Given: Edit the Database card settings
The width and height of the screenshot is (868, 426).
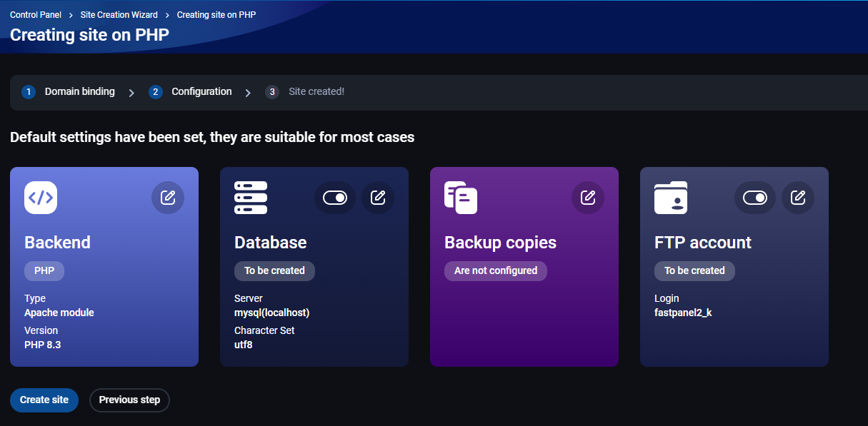Looking at the screenshot, I should tap(378, 198).
